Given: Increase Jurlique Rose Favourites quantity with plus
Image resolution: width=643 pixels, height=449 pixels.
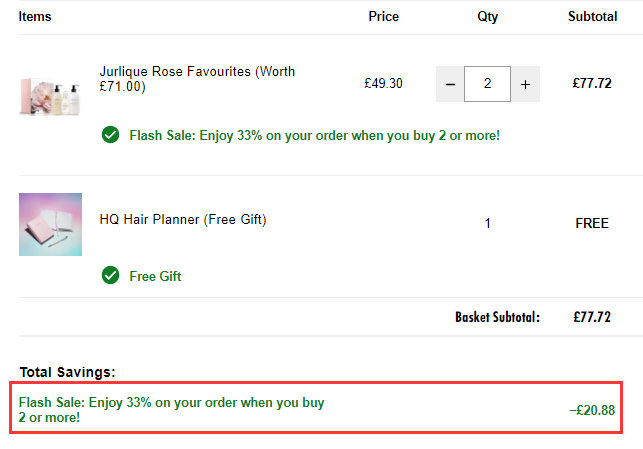Looking at the screenshot, I should pyautogui.click(x=525, y=84).
